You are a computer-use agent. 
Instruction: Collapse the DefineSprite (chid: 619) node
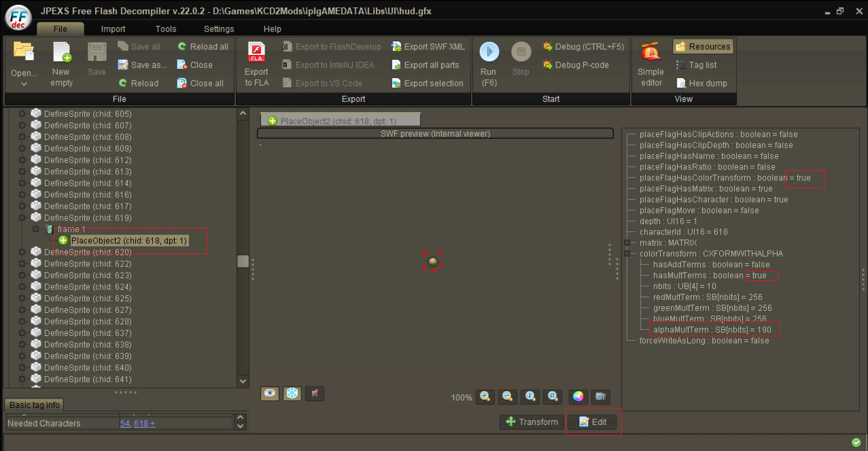pyautogui.click(x=22, y=218)
